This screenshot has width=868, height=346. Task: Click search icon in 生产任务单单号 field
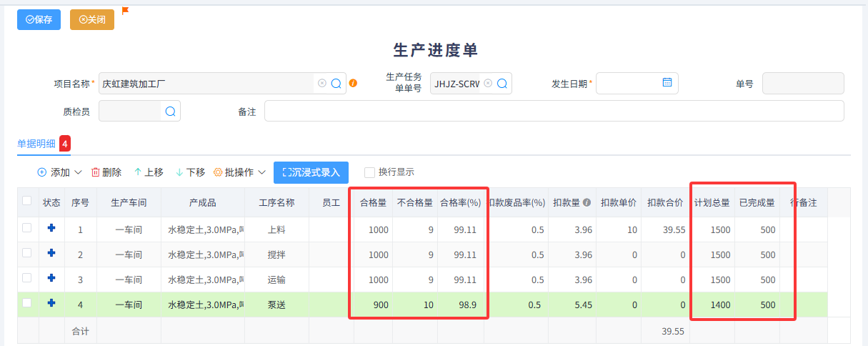502,84
